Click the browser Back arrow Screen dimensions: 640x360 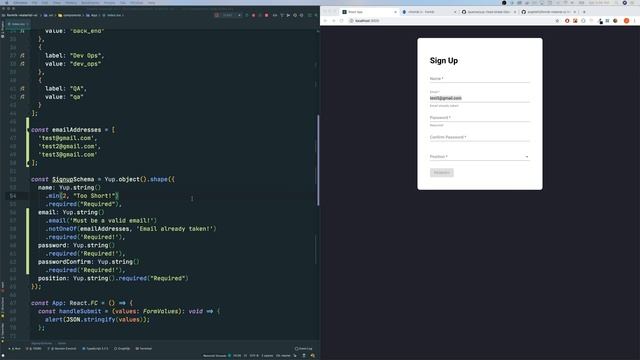pos(325,21)
